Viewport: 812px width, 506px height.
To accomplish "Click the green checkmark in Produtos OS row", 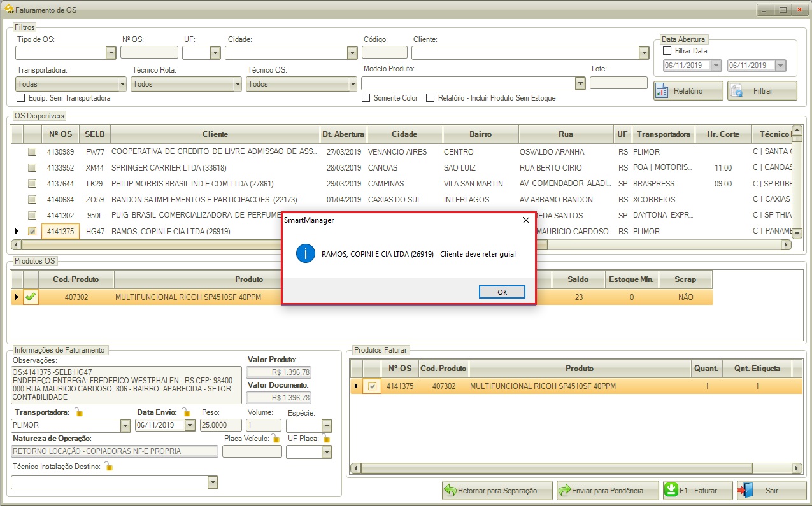I will click(31, 297).
